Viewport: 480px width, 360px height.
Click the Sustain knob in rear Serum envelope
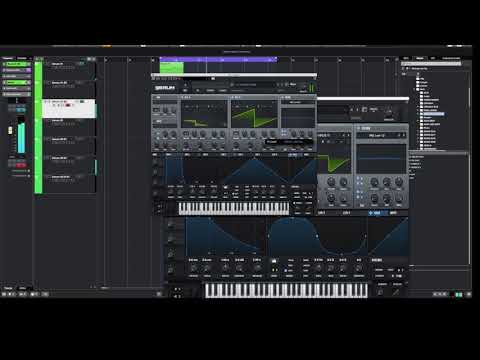click(239, 268)
